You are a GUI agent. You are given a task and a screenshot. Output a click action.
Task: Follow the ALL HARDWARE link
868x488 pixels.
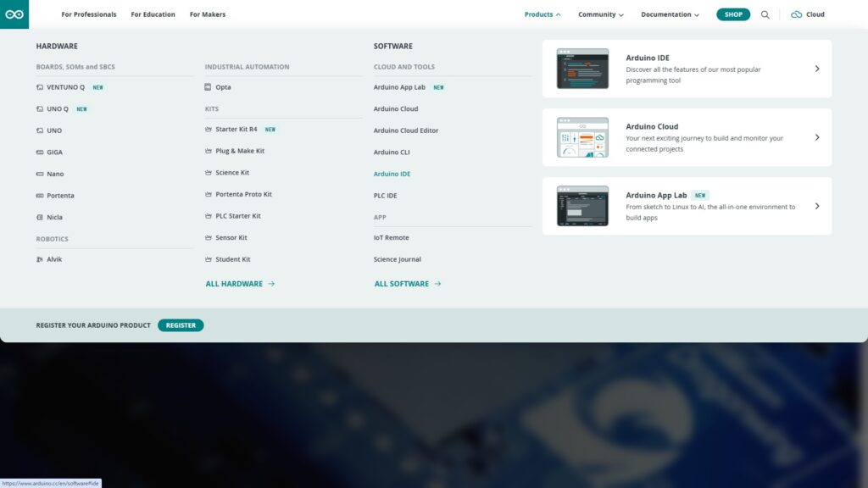pyautogui.click(x=240, y=284)
